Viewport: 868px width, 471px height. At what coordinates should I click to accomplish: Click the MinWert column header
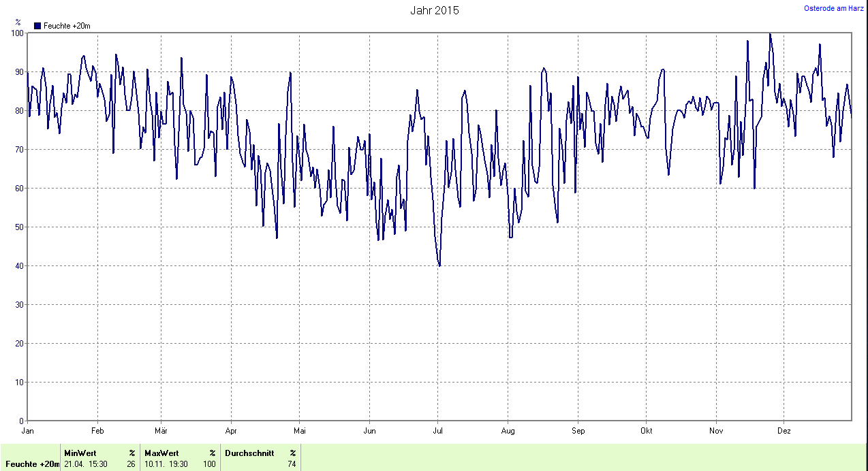click(x=80, y=453)
